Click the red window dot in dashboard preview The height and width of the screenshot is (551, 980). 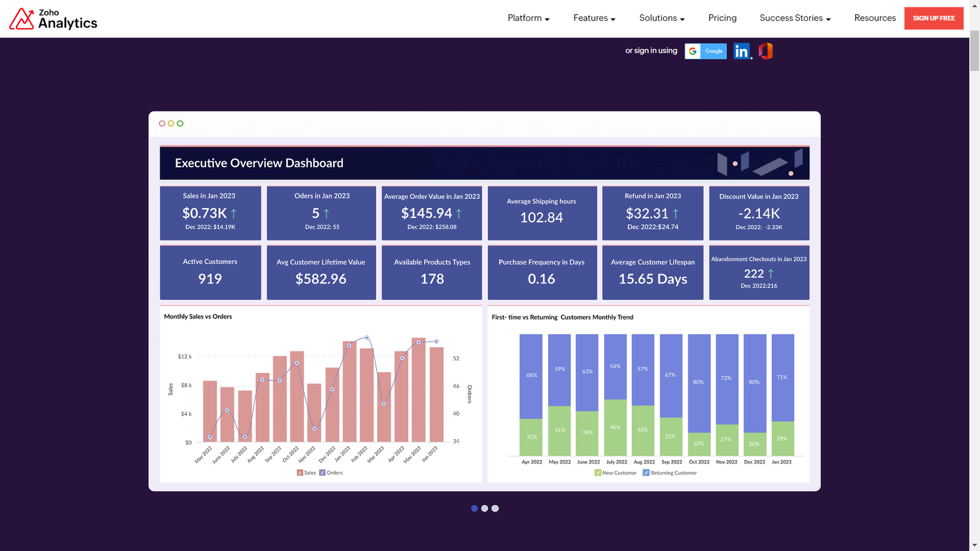pos(162,124)
